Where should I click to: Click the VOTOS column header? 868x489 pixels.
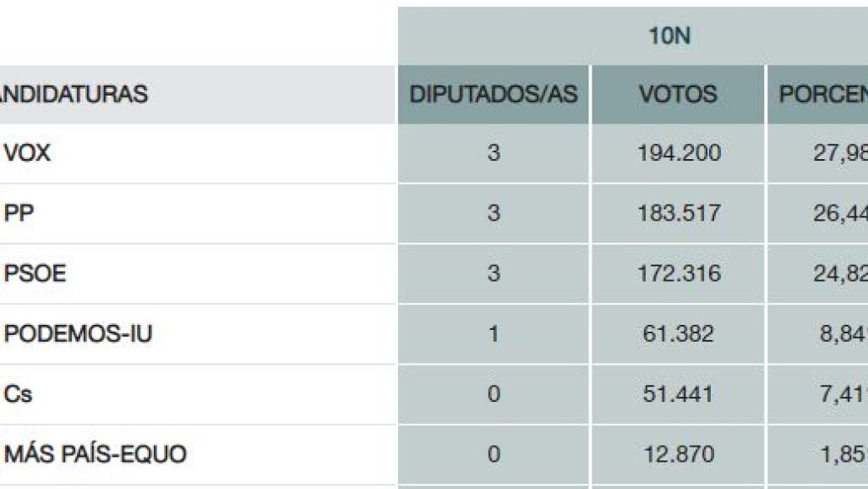(x=678, y=95)
